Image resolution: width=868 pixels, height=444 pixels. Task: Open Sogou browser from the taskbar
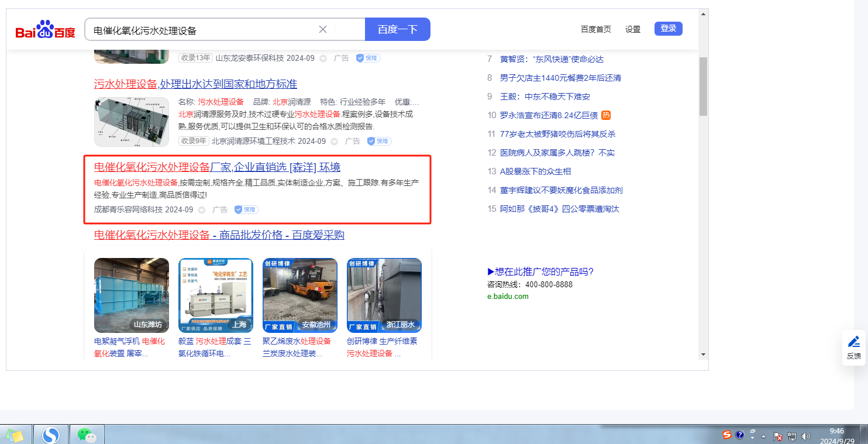(51, 435)
